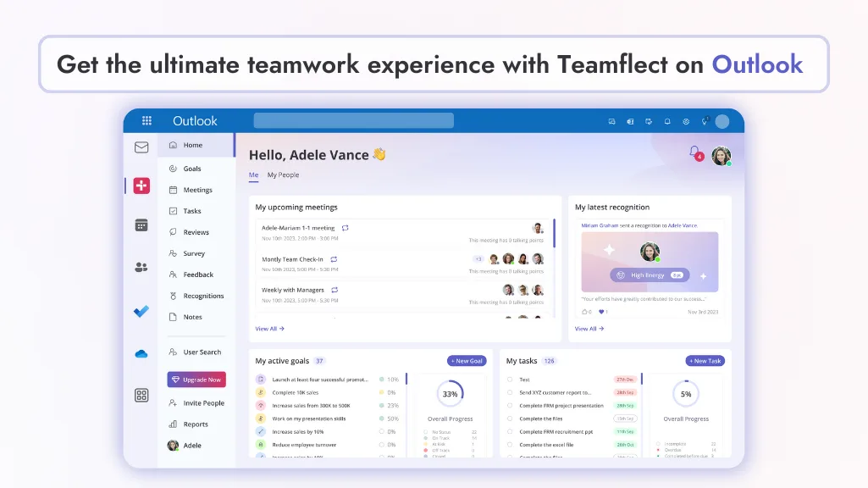This screenshot has width=868, height=488.
Task: Switch to the Me tab
Action: click(x=253, y=175)
